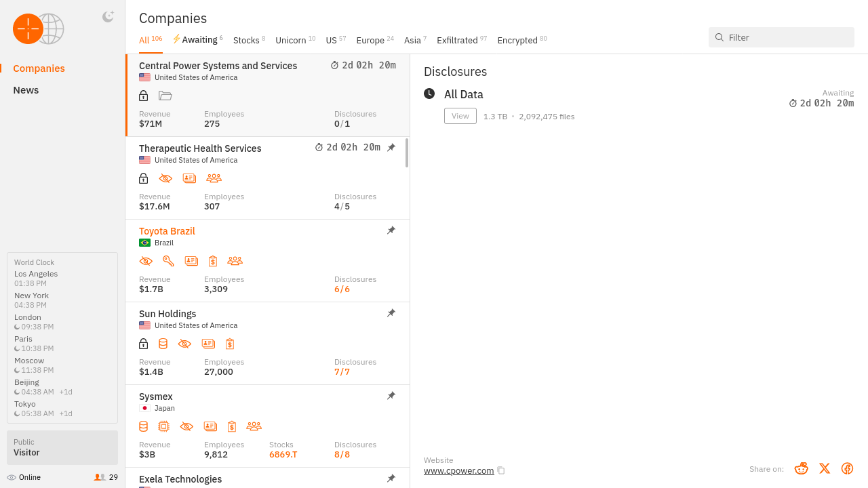Click the chip icon in Sysmex row
This screenshot has height=488, width=868.
click(163, 426)
